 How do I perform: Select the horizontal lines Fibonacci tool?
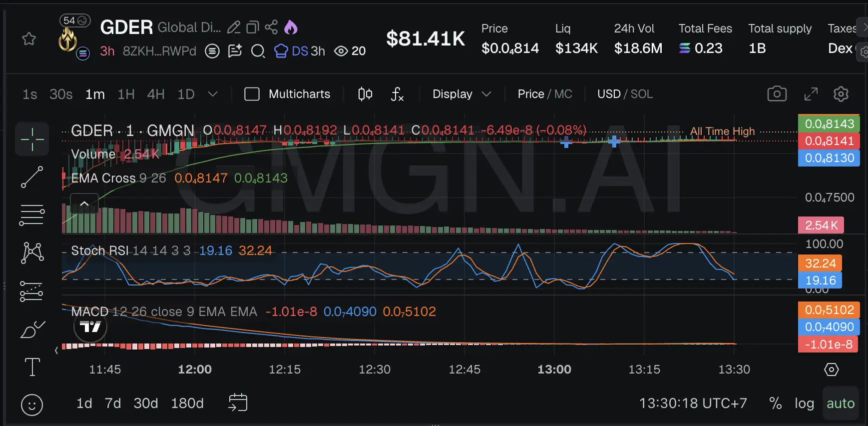(32, 215)
